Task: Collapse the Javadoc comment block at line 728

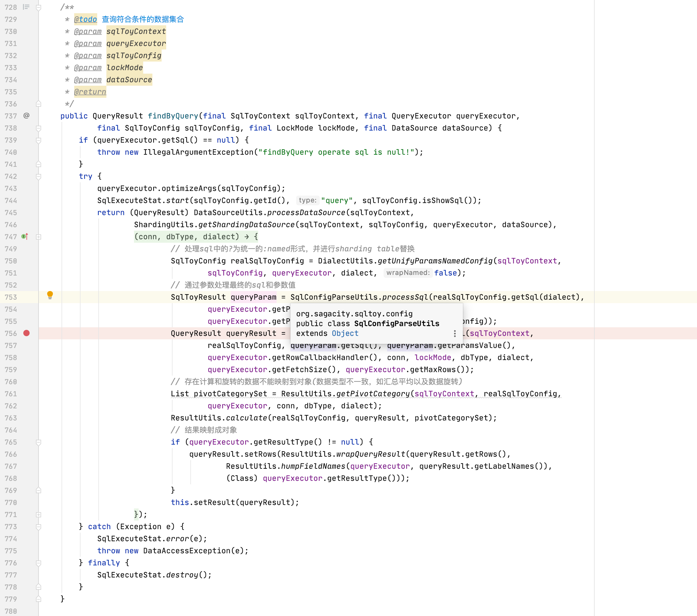Action: 39,7
